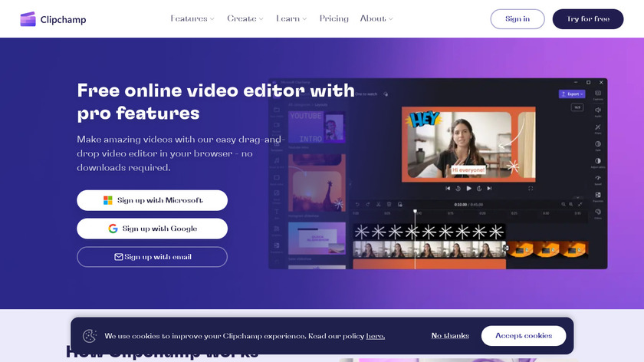The height and width of the screenshot is (362, 644).
Task: Select the Filters wand icon in editor sidebar
Action: 597,127
